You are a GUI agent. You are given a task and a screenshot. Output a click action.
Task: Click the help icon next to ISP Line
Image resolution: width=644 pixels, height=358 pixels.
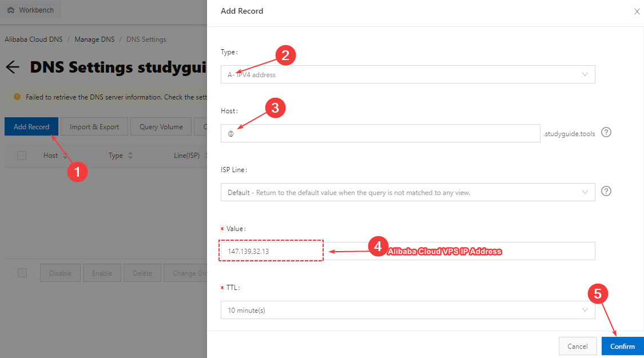pos(607,192)
